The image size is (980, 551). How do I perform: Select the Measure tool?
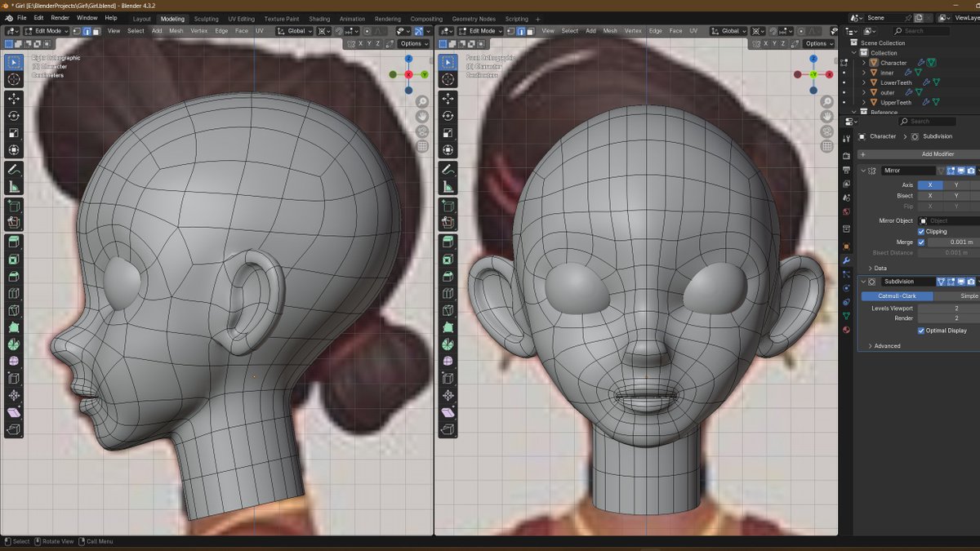(x=13, y=184)
